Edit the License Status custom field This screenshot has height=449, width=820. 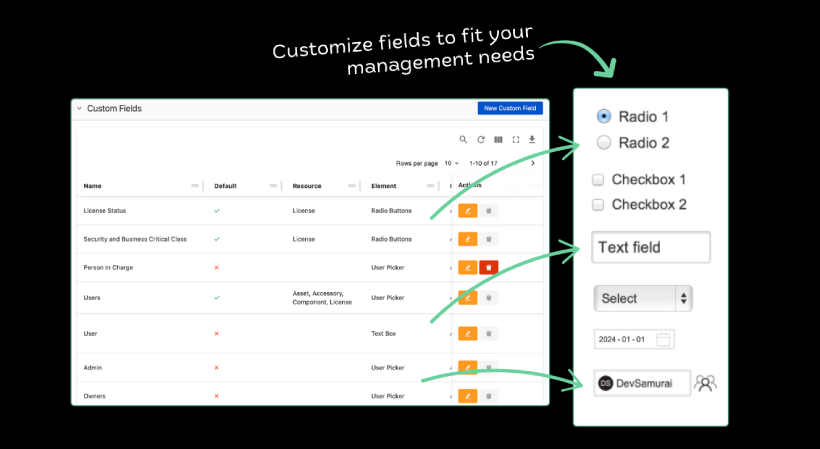[x=467, y=211]
